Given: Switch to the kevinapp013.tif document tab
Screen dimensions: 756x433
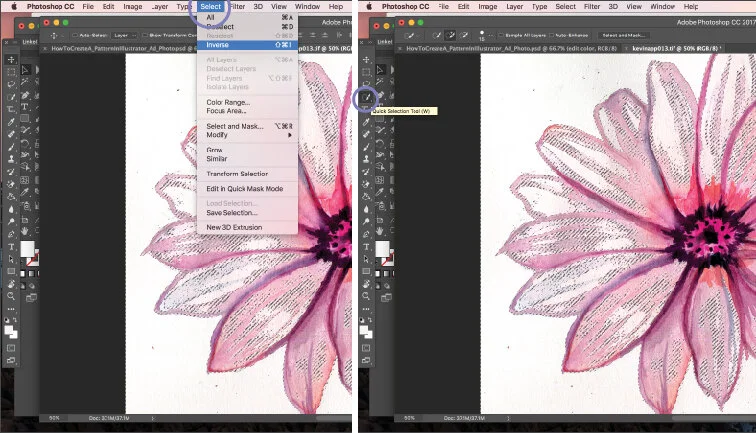Looking at the screenshot, I should (x=675, y=48).
